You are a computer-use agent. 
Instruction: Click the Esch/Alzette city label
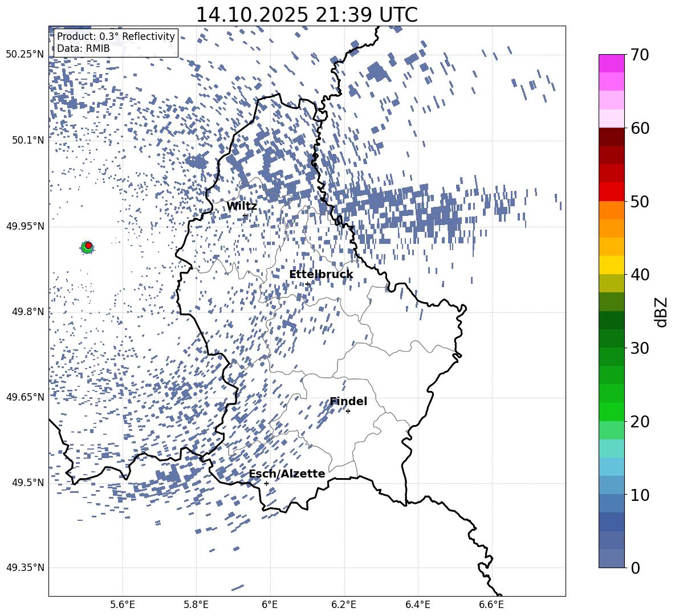pos(287,474)
